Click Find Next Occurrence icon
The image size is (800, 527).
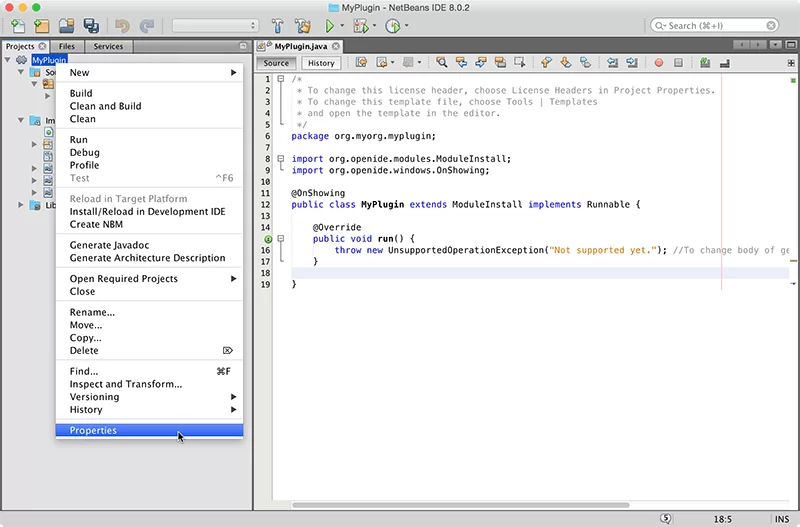481,63
